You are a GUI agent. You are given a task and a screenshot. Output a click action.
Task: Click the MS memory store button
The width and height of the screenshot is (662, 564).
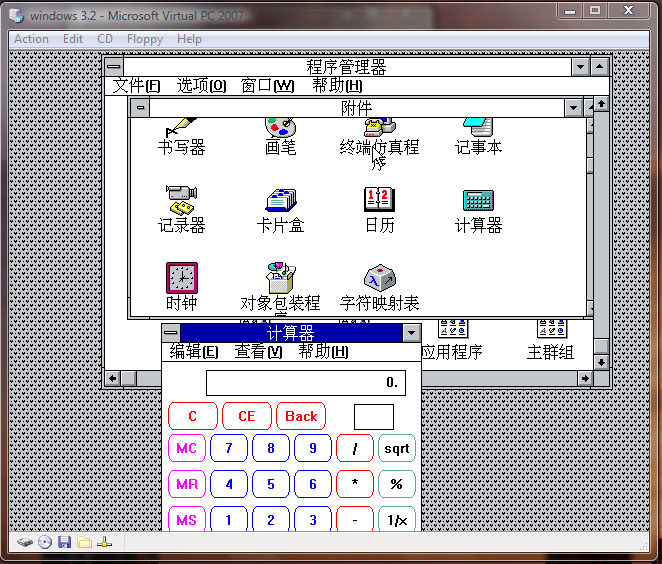pos(187,519)
